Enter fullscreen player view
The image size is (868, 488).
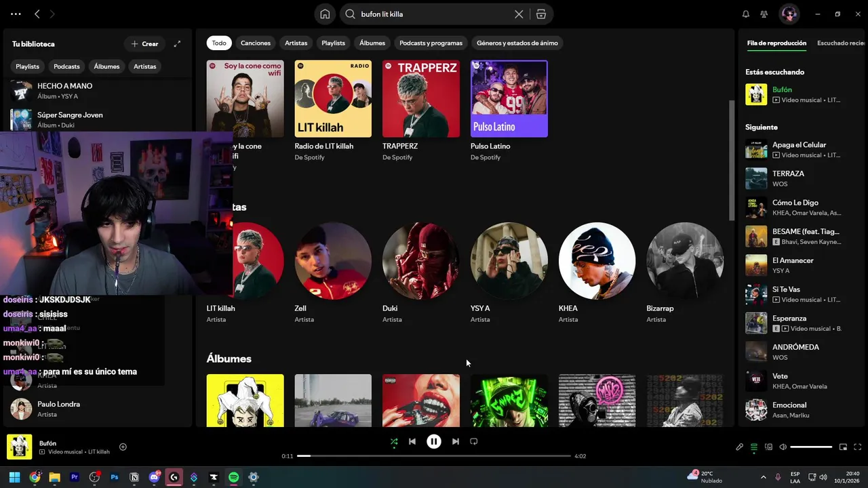858,447
